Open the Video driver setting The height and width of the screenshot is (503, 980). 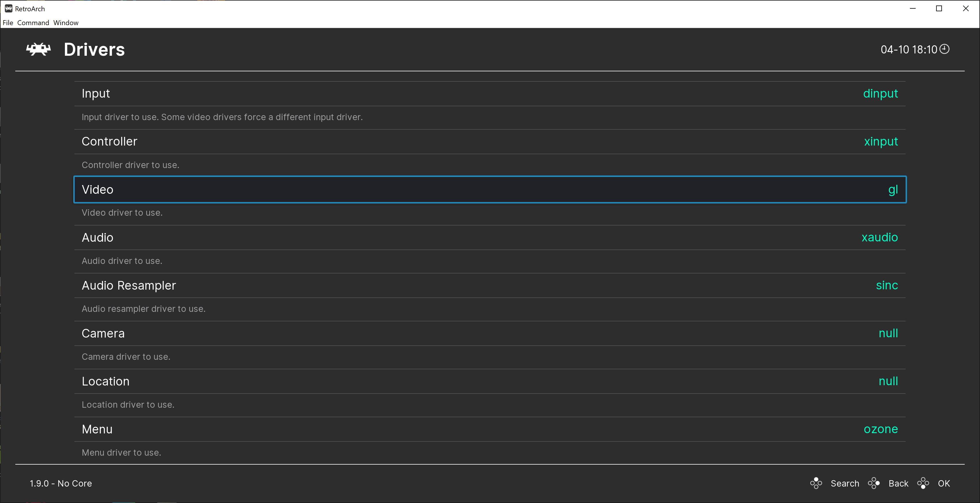click(490, 190)
